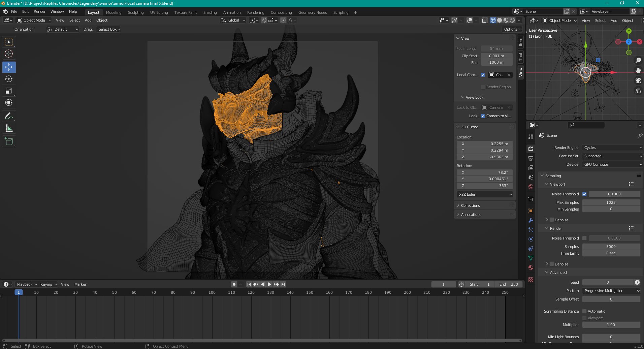Pick the Add Cube tool

[9, 141]
